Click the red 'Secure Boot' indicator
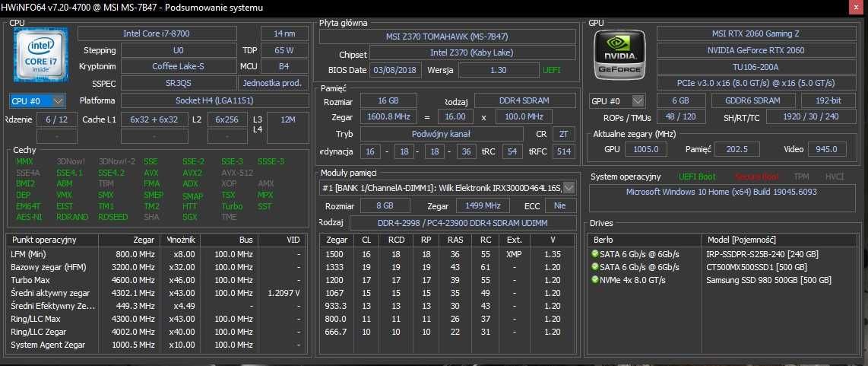Image resolution: width=868 pixels, height=366 pixels. 756,177
